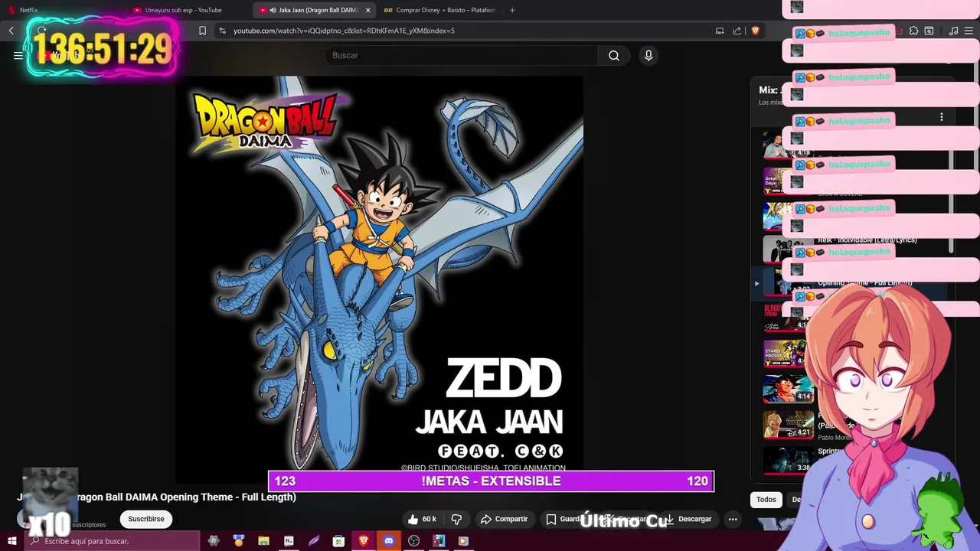Click the Guardar save button
The height and width of the screenshot is (551, 980).
567,519
